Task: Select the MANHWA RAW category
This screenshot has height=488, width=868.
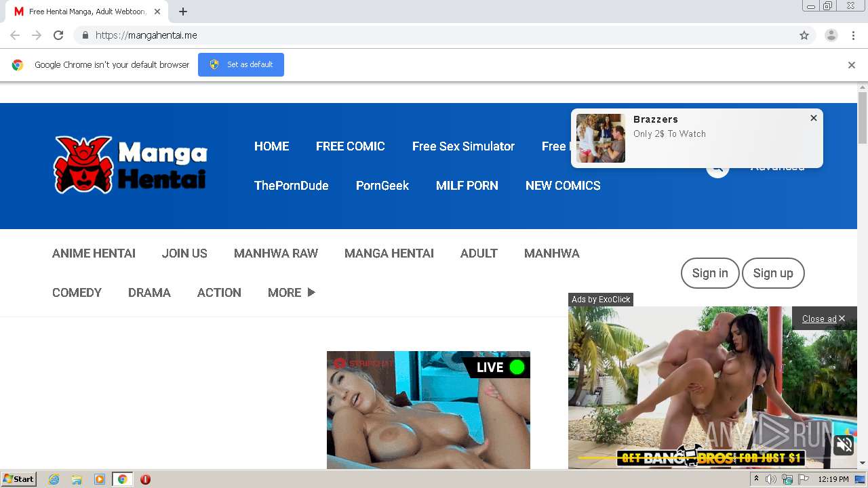Action: (276, 253)
